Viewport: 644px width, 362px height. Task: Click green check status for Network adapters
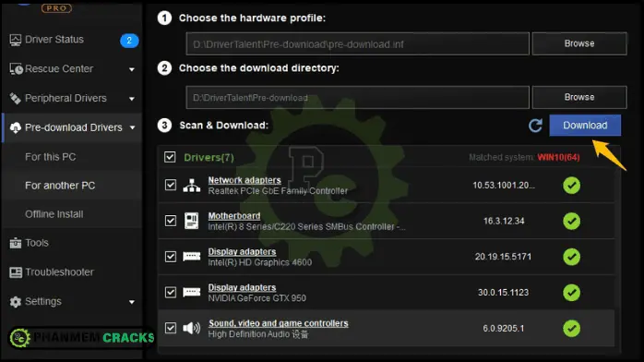click(x=571, y=186)
